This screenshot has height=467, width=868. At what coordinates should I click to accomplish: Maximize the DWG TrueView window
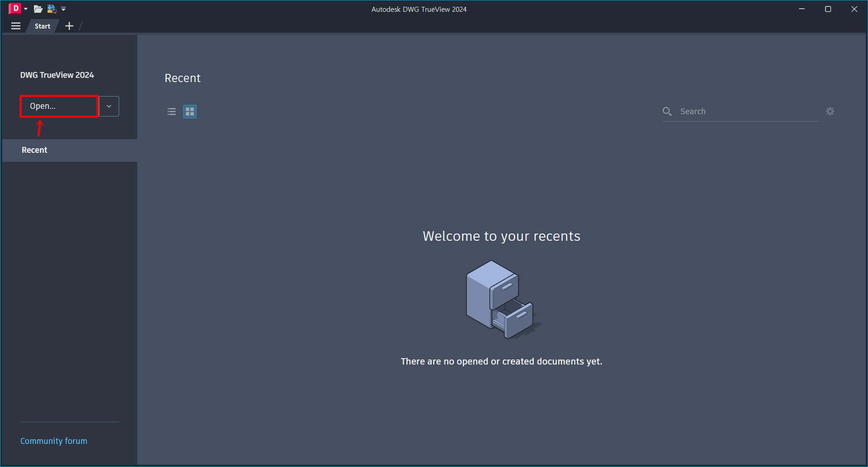point(828,9)
